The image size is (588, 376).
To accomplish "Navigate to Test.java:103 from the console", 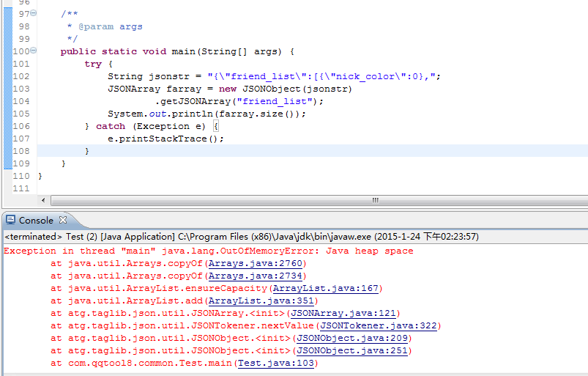I will click(275, 364).
